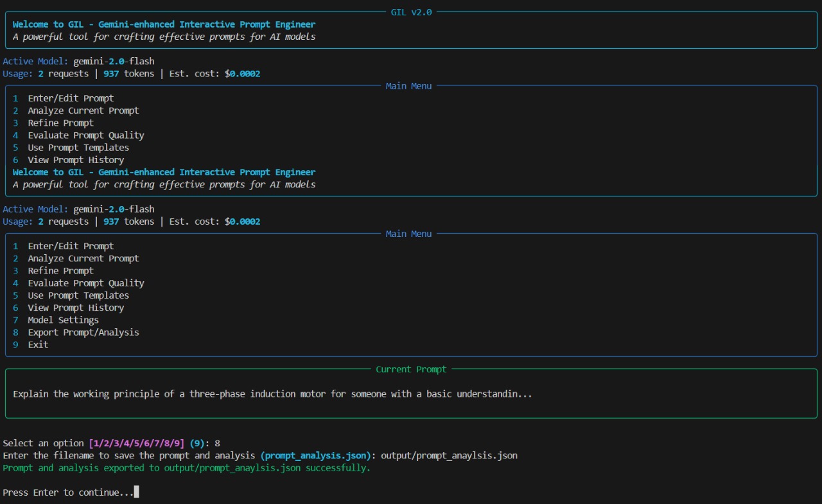Click "5 Use Prompt Templates" in the first Main Menu

[71, 148]
